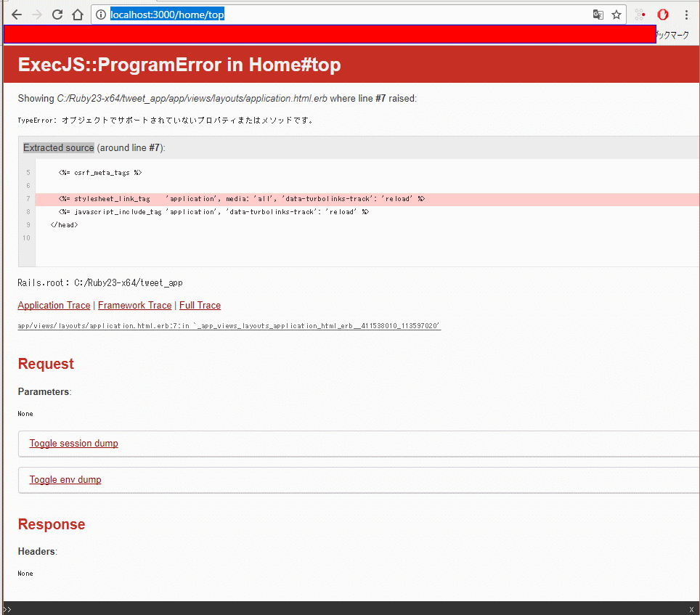Image resolution: width=700 pixels, height=615 pixels.
Task: Click the Extracted source label
Action: coord(59,147)
